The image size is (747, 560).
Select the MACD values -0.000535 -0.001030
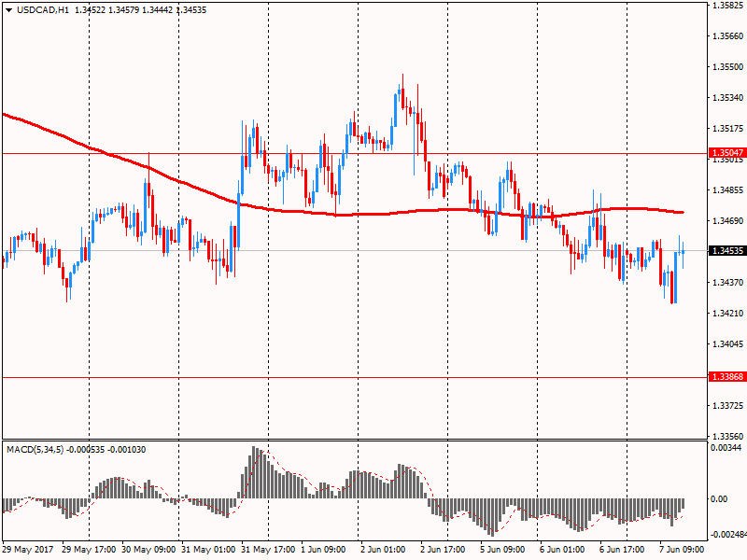click(106, 450)
